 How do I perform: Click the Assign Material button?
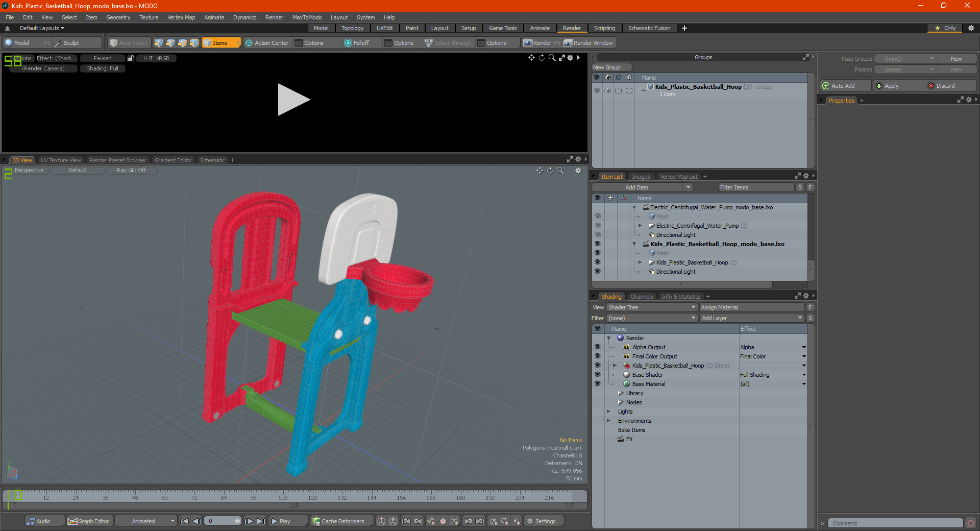point(752,307)
